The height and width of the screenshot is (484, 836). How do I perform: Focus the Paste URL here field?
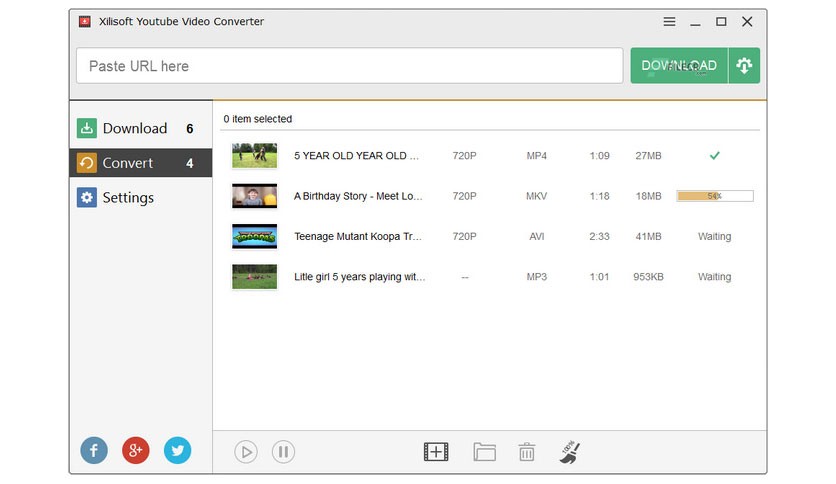point(350,66)
